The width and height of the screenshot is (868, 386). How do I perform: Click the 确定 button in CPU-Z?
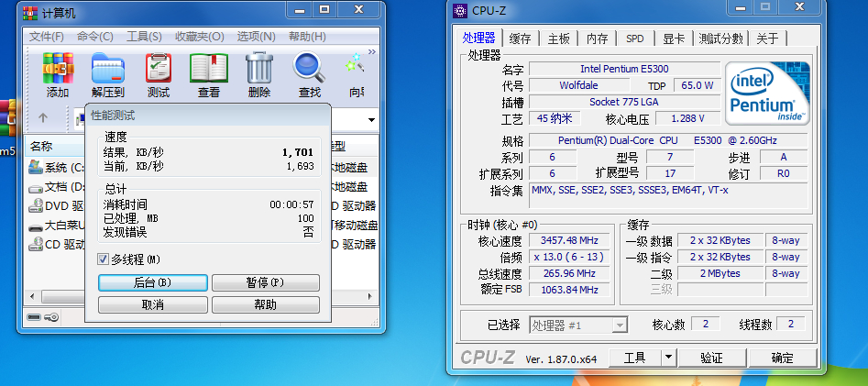pyautogui.click(x=782, y=358)
